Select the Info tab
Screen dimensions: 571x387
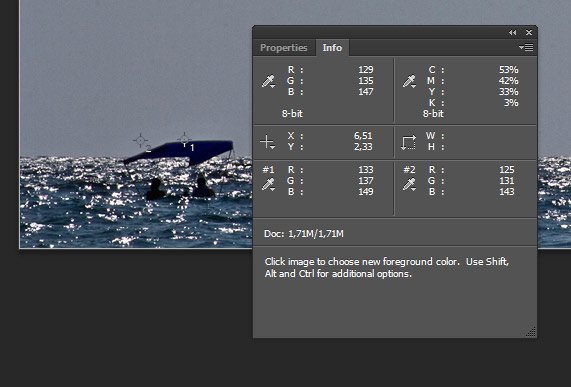pos(332,48)
